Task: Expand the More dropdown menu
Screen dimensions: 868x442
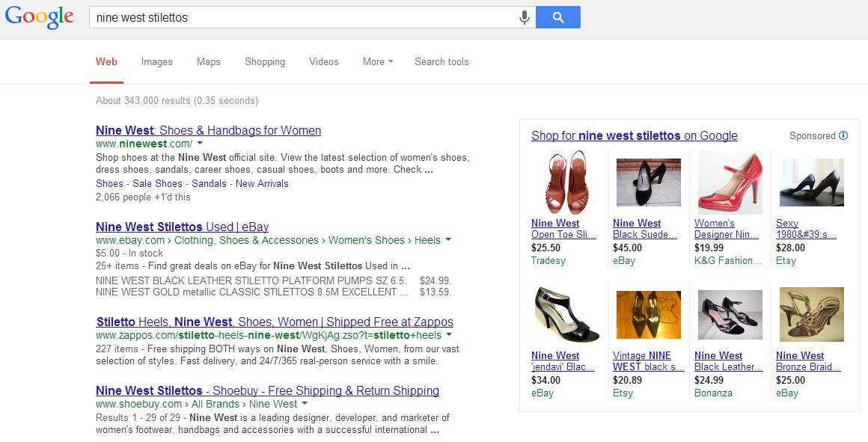Action: point(378,62)
